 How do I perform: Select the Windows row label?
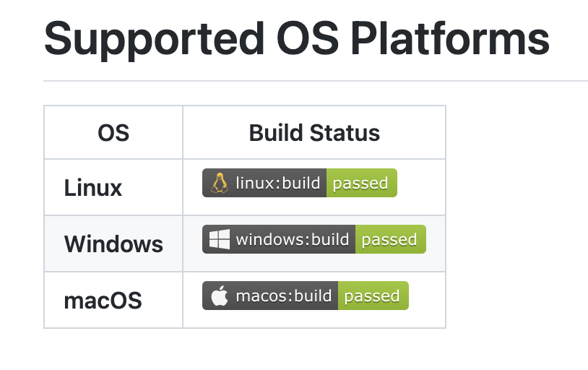(113, 244)
